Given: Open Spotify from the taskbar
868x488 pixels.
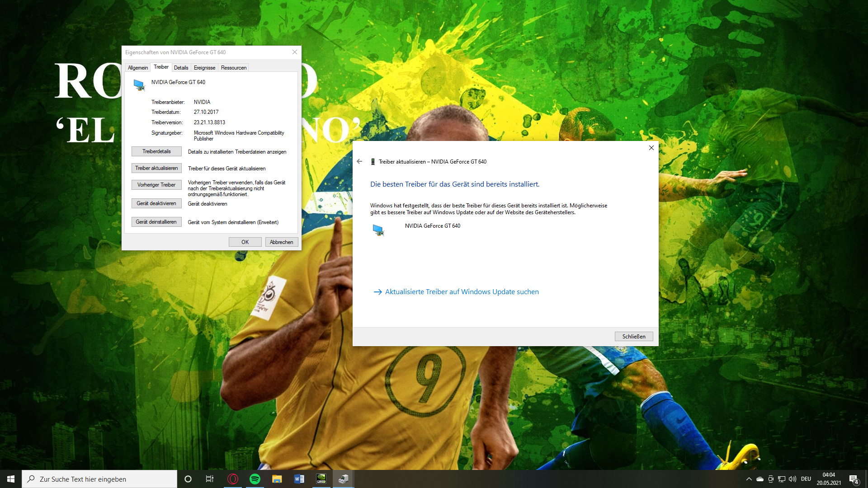Looking at the screenshot, I should 255,479.
